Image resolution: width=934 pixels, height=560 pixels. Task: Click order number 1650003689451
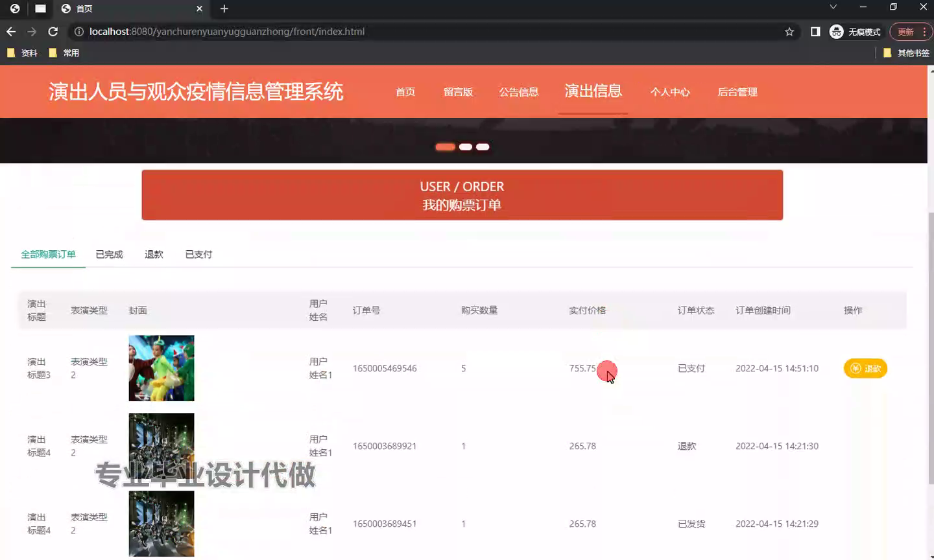pyautogui.click(x=385, y=524)
